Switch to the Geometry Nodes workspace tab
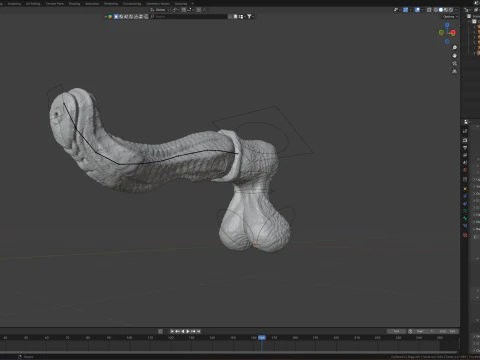 tap(158, 3)
